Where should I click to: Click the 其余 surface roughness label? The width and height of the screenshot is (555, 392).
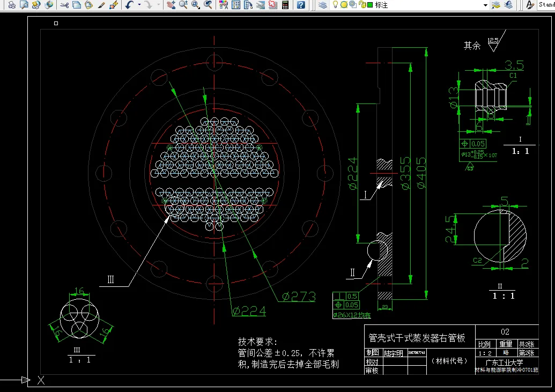pos(472,46)
